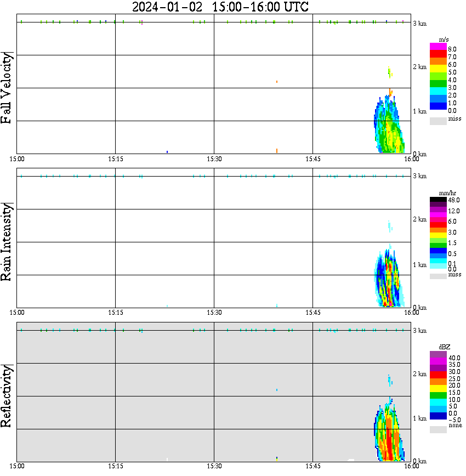Click the 3 km label of Fall Velocity panel

[419, 24]
